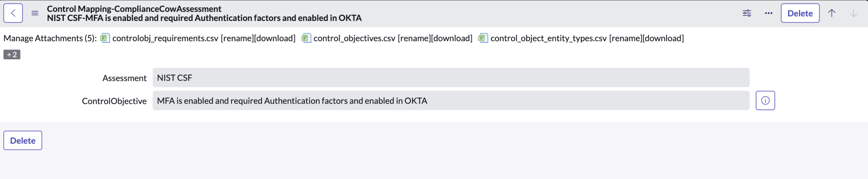
Task: Go to previous record with up arrow
Action: pyautogui.click(x=832, y=13)
